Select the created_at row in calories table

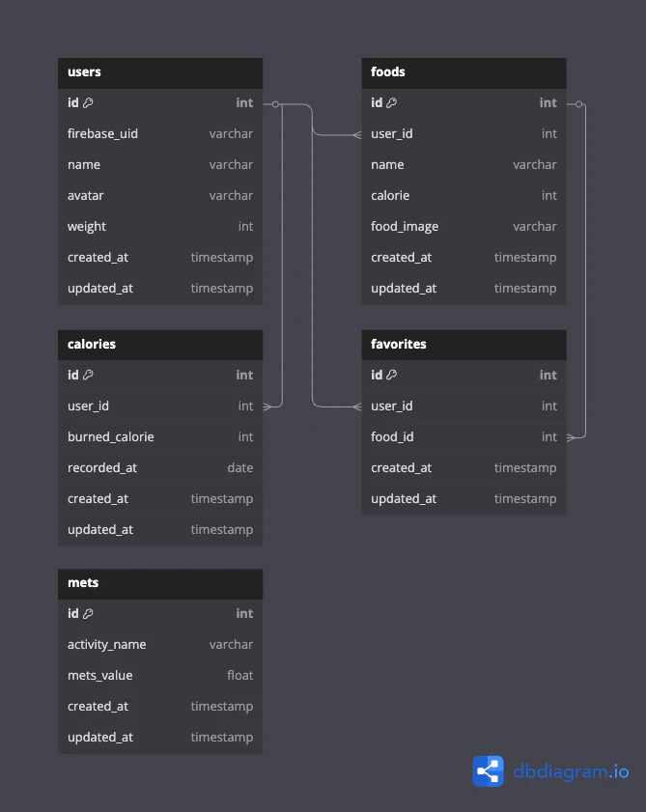[160, 499]
